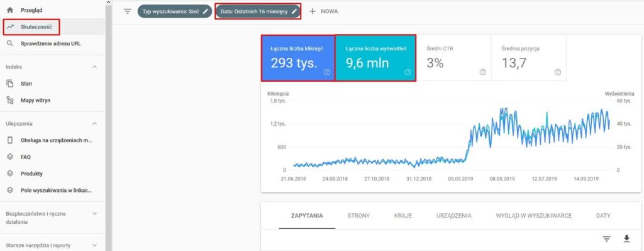Toggle the Średnia pozycja metric card
This screenshot has height=251, width=644.
coord(529,57)
